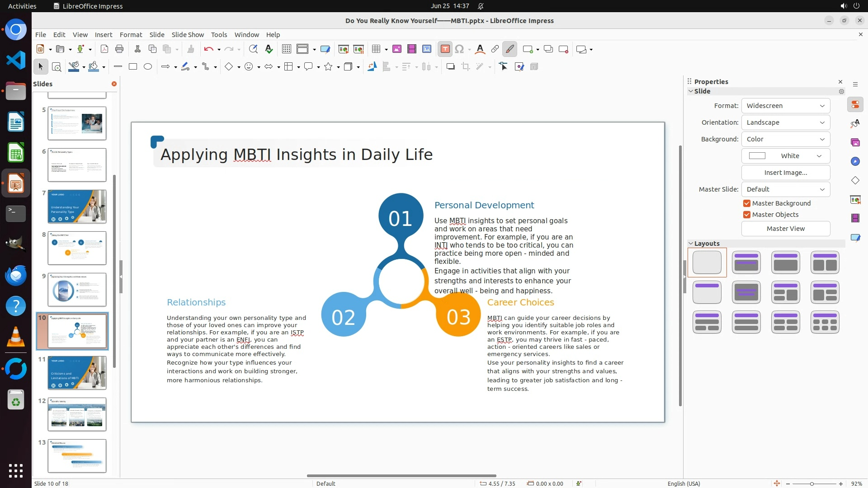The image size is (868, 488).
Task: Click the Insert Image... button
Action: pos(785,173)
